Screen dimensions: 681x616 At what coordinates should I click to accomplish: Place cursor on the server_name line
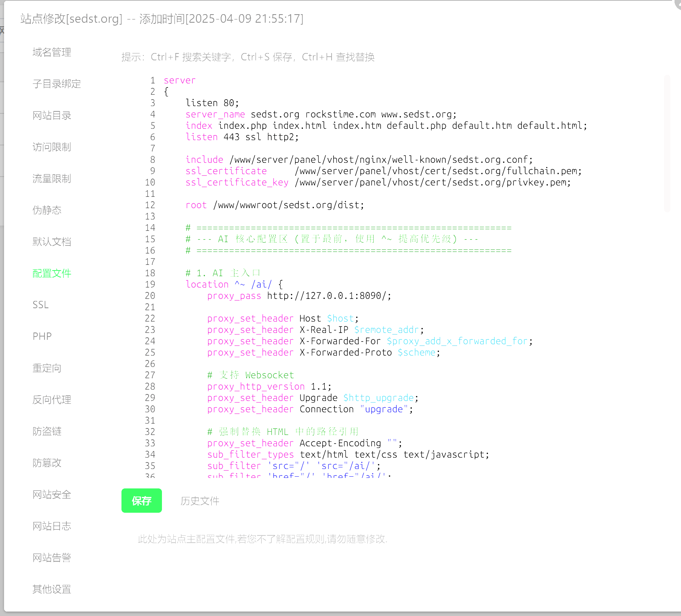pyautogui.click(x=321, y=115)
